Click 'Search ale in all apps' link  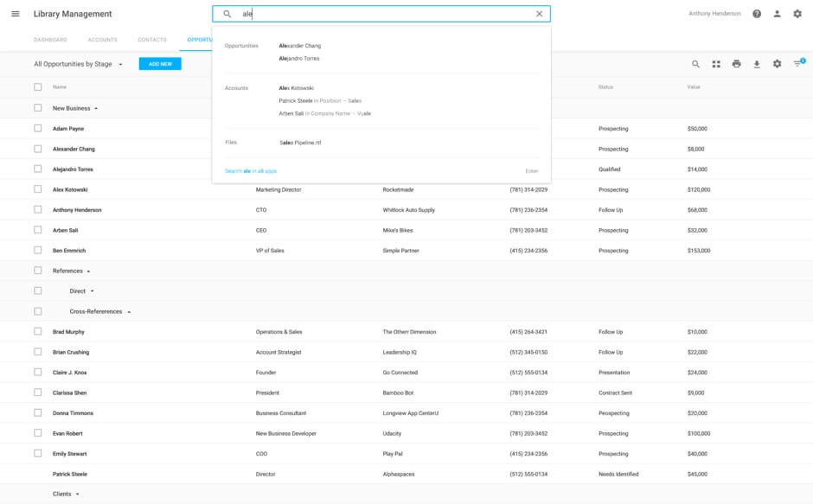pos(251,171)
